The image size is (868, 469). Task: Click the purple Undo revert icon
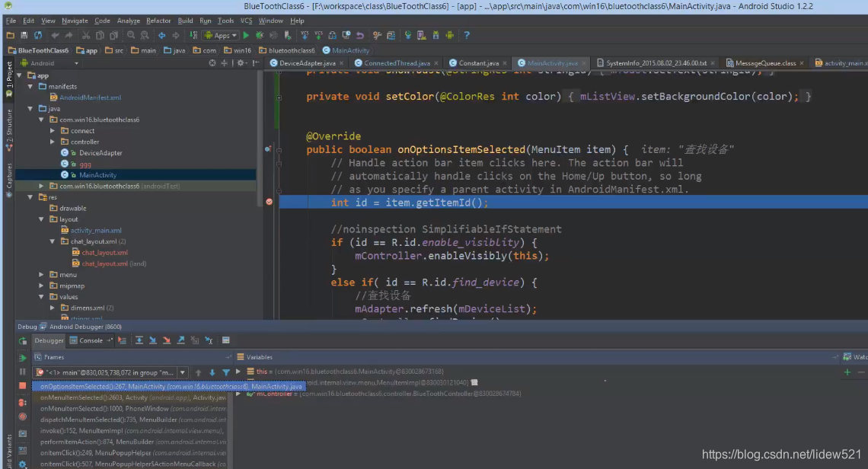(x=360, y=36)
